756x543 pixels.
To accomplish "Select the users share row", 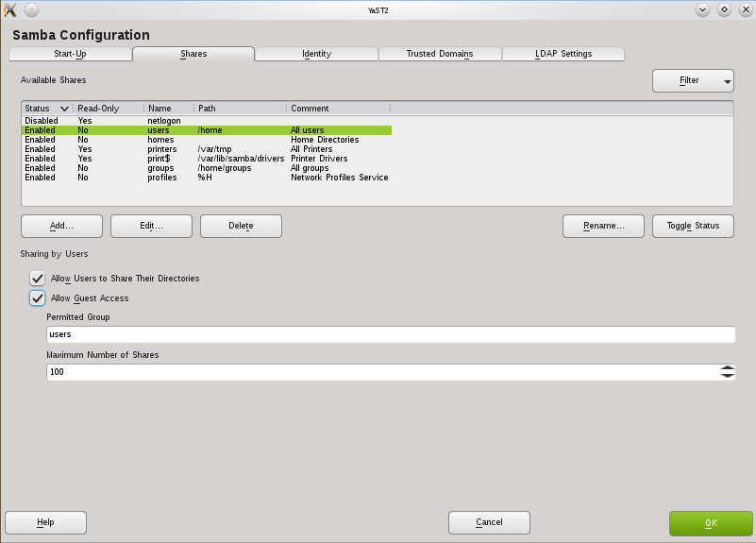I will point(207,130).
